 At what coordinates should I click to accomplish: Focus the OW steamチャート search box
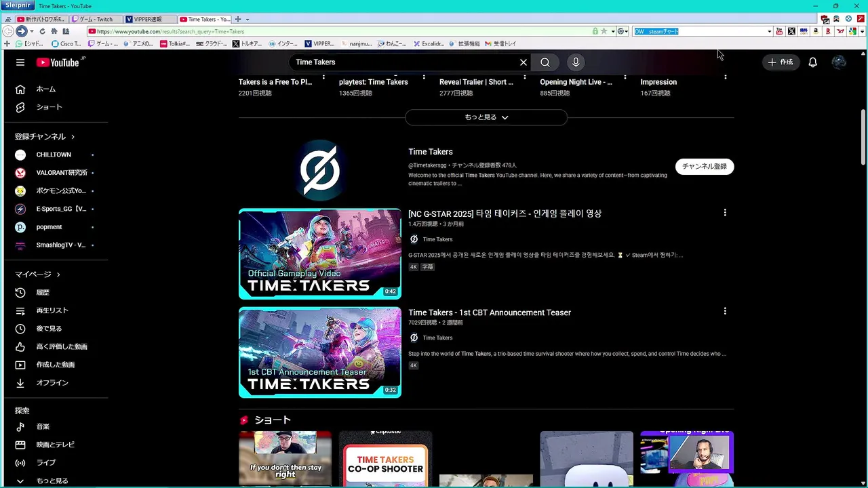pos(698,31)
